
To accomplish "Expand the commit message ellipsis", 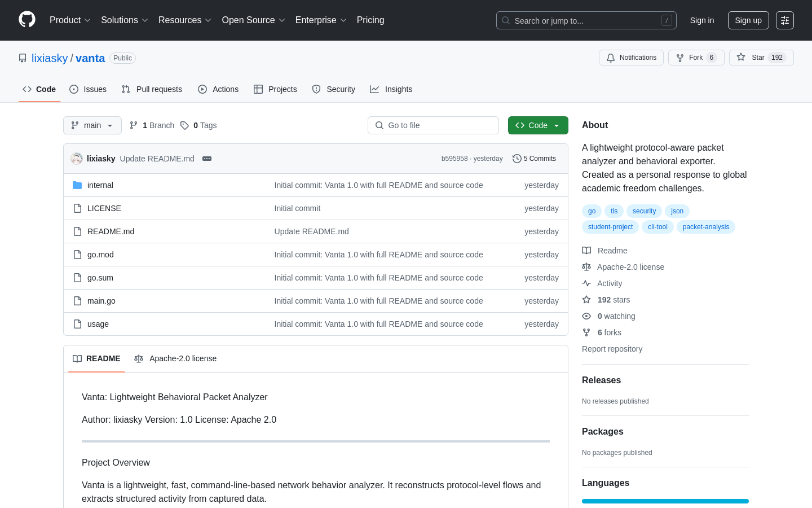I will 207,159.
